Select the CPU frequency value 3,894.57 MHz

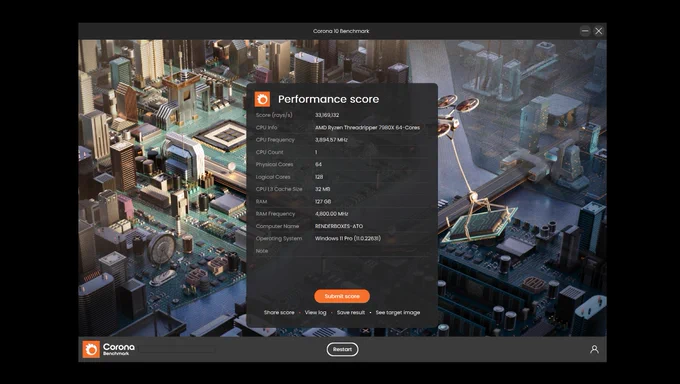tap(331, 140)
